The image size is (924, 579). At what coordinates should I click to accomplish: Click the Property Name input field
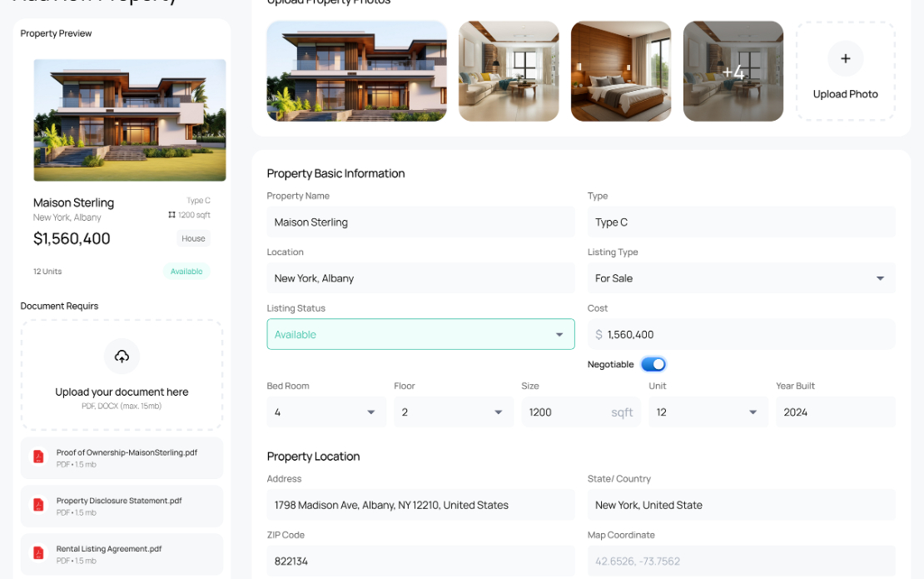(x=420, y=222)
